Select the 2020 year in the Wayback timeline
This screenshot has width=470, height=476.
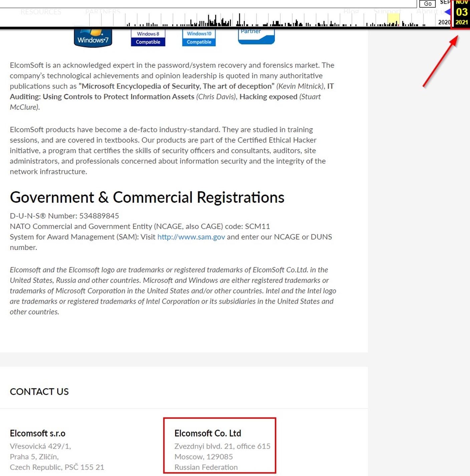coord(444,22)
